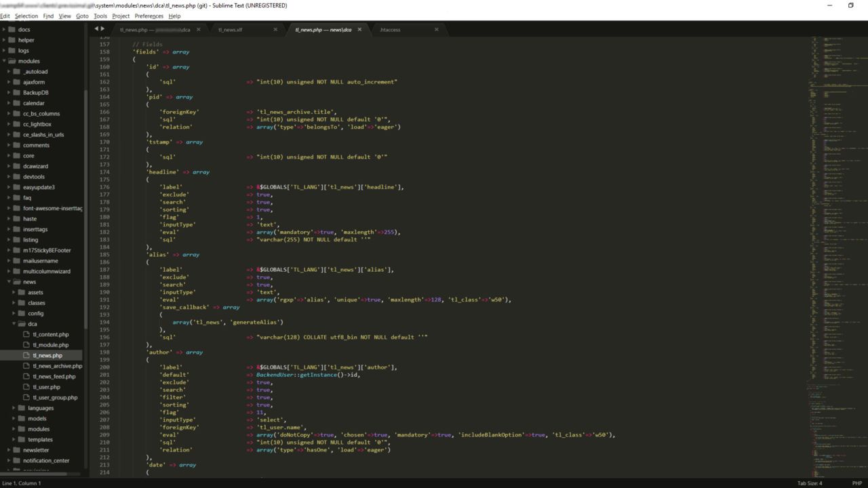Click the left tab scroll arrow
868x488 pixels.
coord(96,28)
